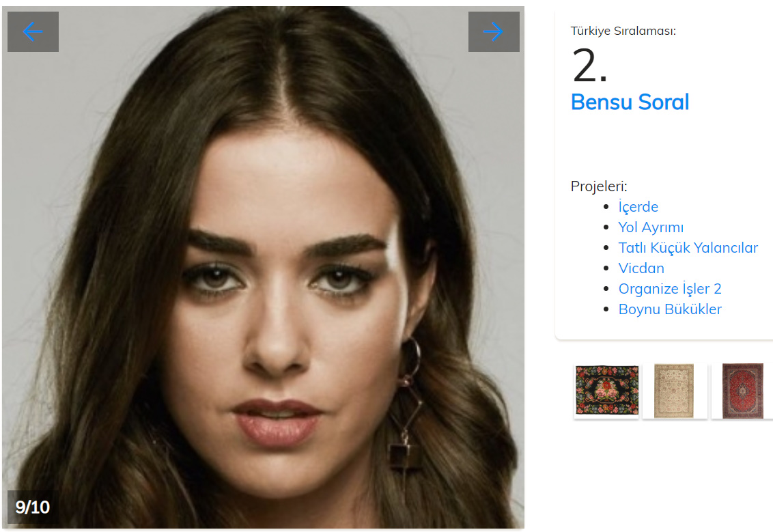This screenshot has height=532, width=773.
Task: Click the 9/10 slide counter badge
Action: pyautogui.click(x=33, y=507)
